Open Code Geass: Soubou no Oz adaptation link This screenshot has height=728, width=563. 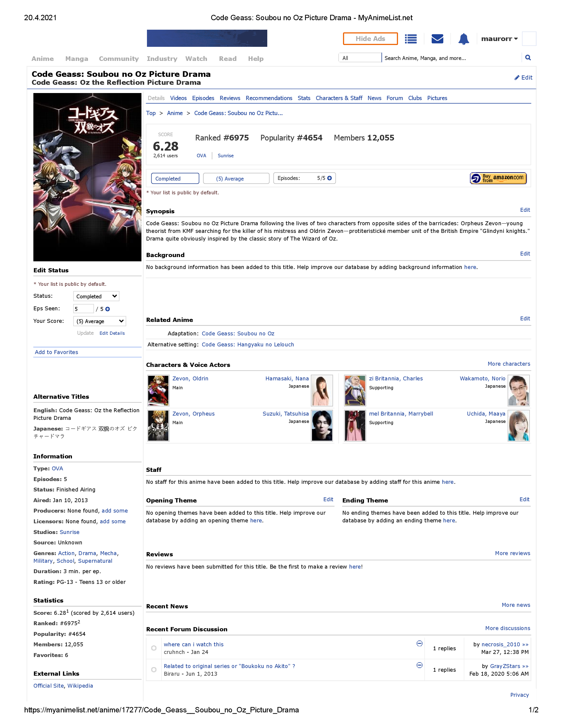click(238, 334)
